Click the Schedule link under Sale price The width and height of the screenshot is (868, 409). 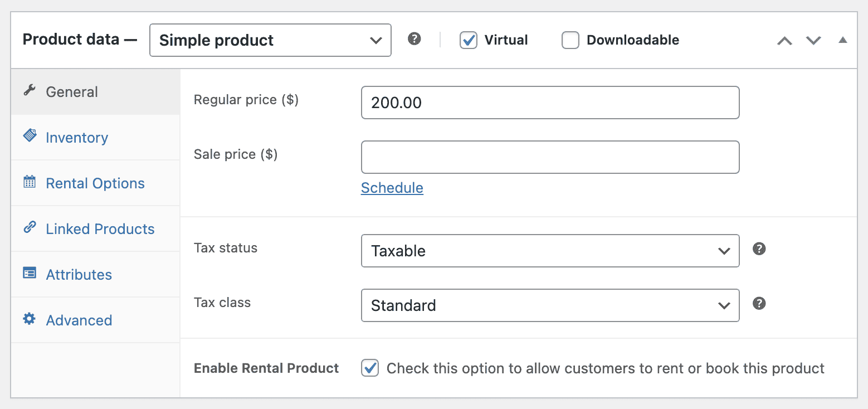(x=392, y=188)
